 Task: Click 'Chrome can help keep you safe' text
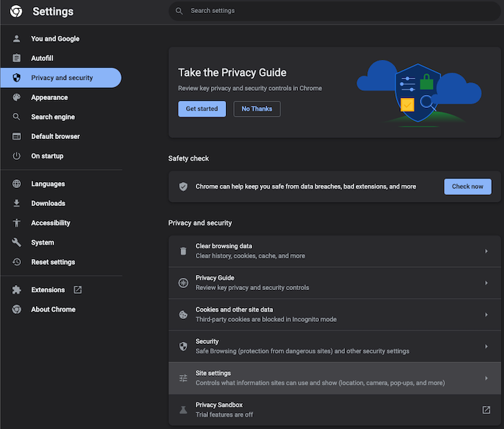306,186
